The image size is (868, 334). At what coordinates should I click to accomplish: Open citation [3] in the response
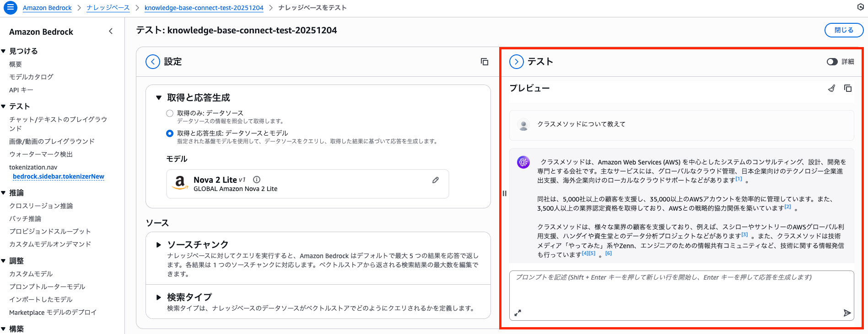click(x=744, y=234)
